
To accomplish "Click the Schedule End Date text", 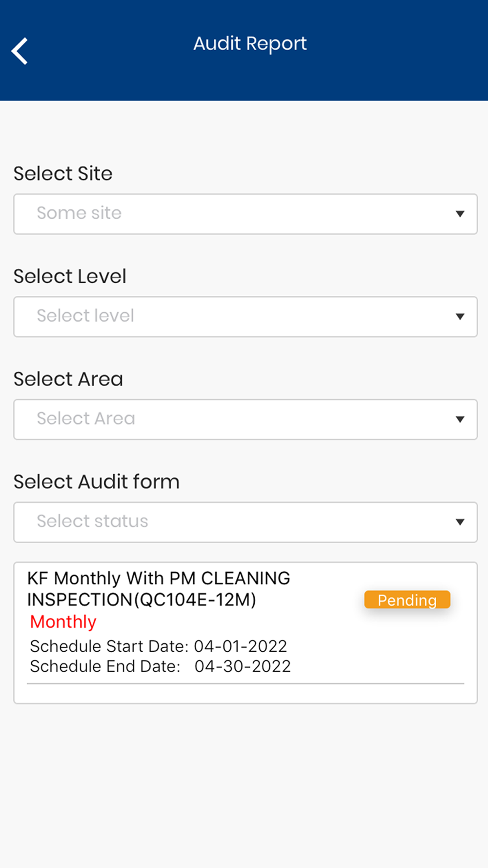I will click(161, 666).
